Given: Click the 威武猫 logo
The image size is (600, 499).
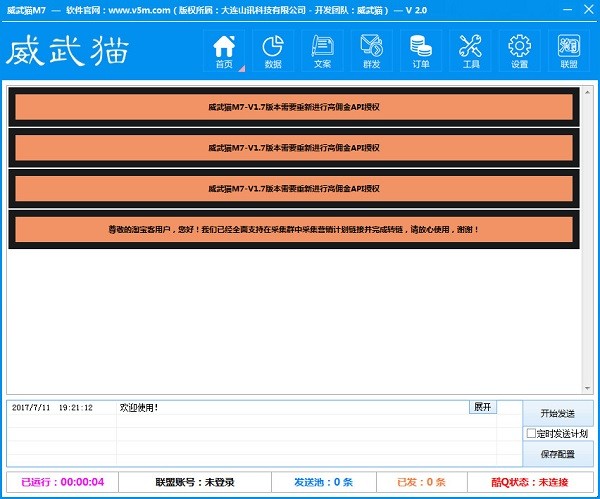Looking at the screenshot, I should tap(67, 51).
